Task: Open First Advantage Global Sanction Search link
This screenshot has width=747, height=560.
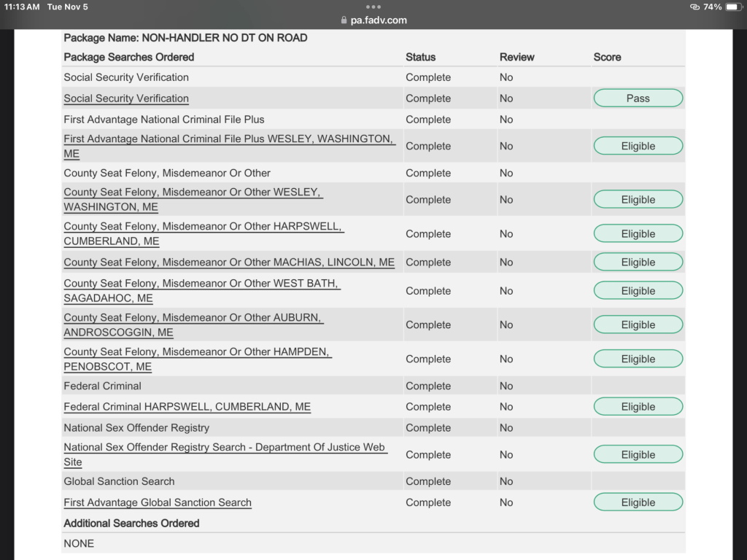Action: (157, 502)
